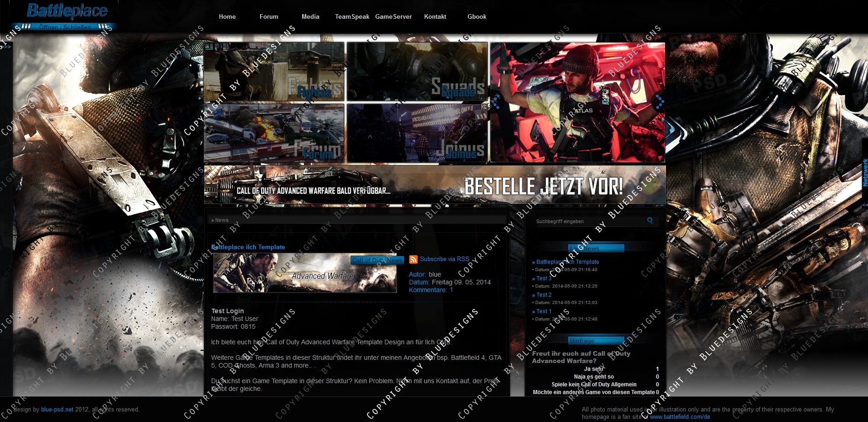Open the blue-psd.net footer link
Screen dimensions: 868x422
tap(57, 410)
